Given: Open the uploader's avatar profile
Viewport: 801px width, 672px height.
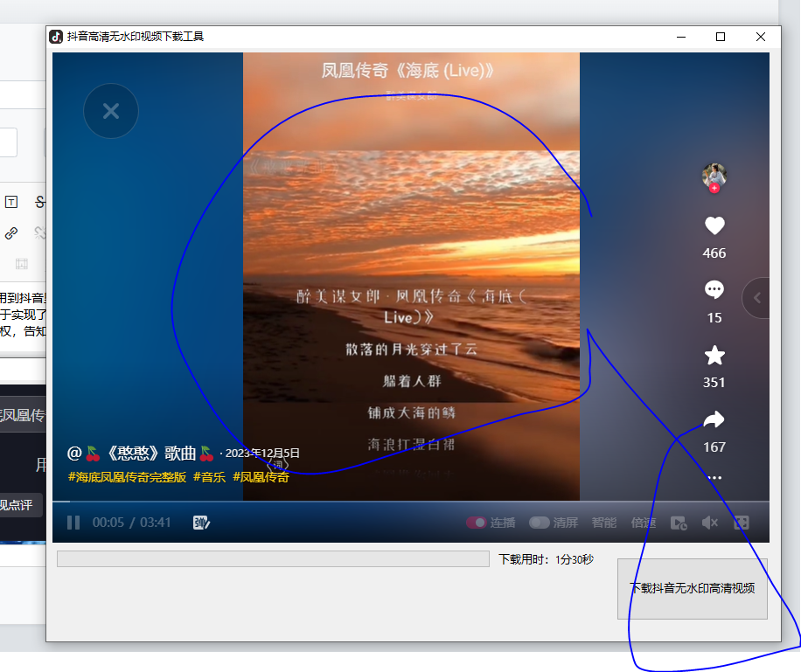Looking at the screenshot, I should coord(714,175).
